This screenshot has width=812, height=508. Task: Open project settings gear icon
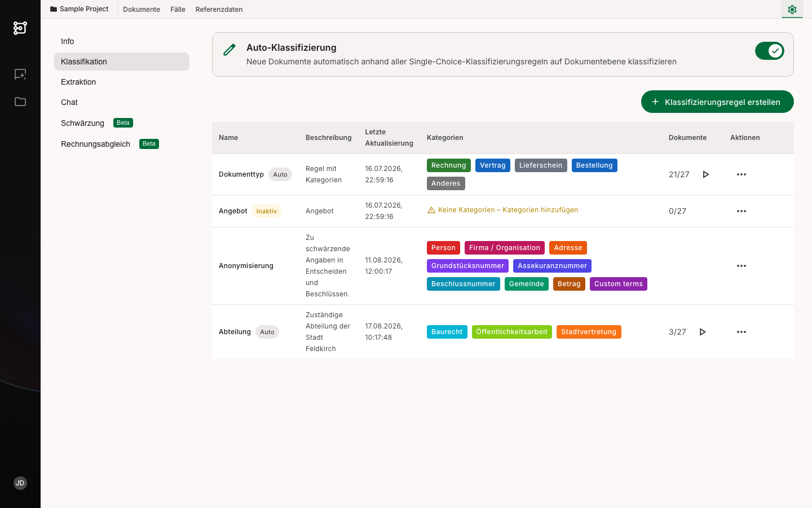coord(792,10)
